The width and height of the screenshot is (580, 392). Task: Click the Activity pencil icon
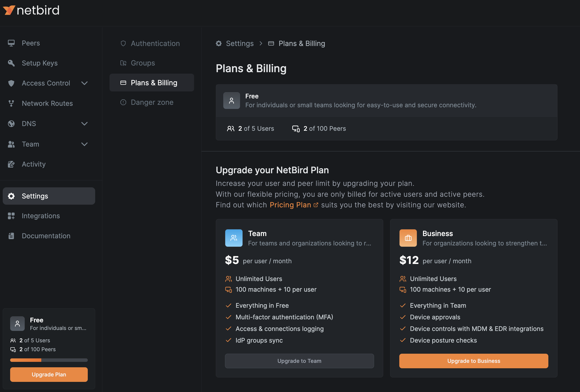point(11,164)
